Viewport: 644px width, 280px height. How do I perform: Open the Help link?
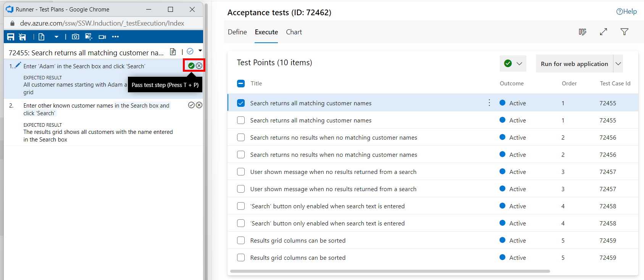click(626, 11)
